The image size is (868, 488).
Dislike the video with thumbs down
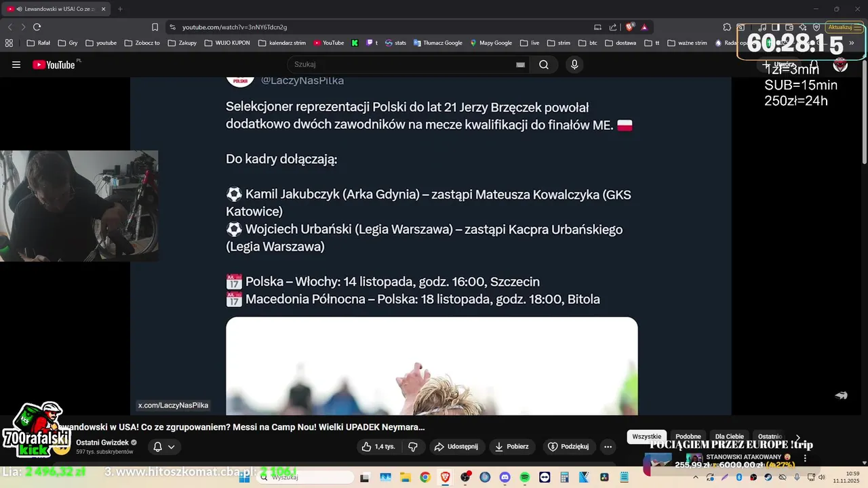(412, 447)
